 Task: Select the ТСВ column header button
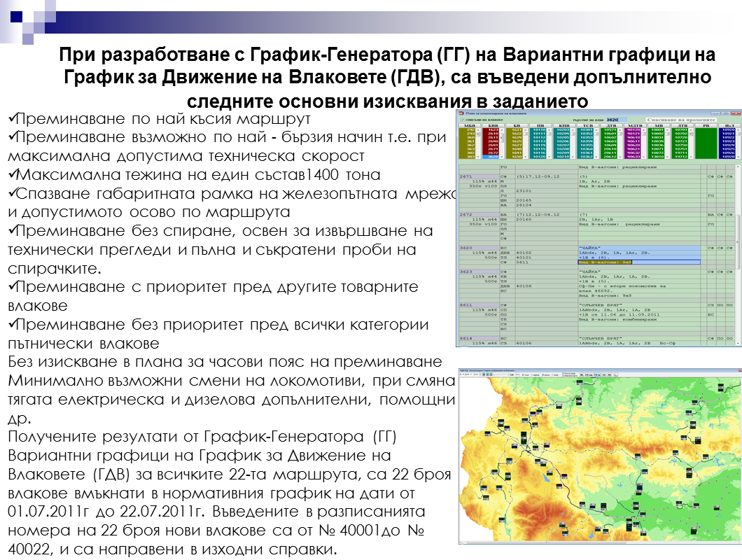point(587,126)
